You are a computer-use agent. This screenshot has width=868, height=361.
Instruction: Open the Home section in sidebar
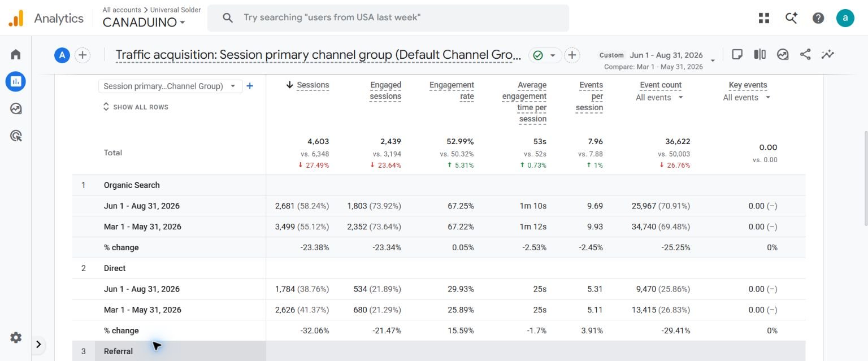[x=16, y=54]
